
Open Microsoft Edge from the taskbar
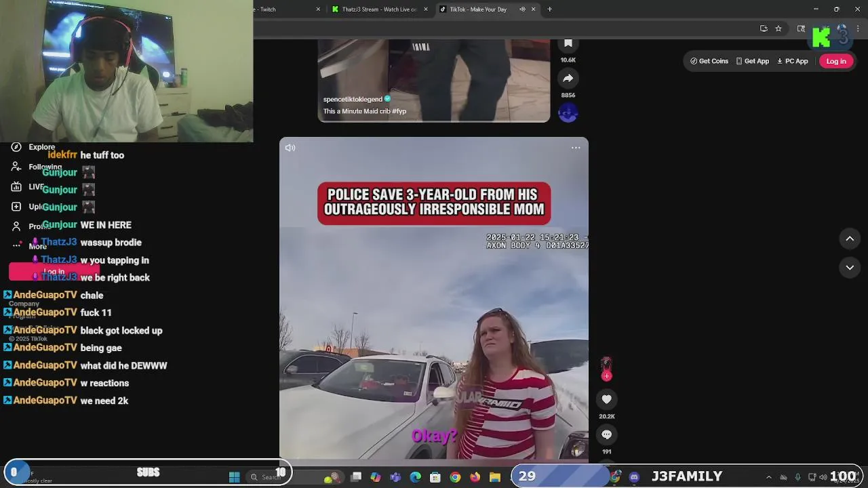(x=416, y=477)
